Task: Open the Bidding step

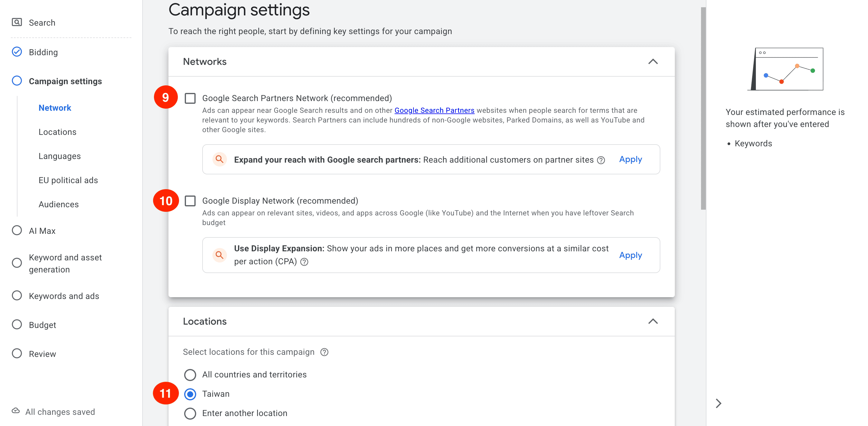Action: pyautogui.click(x=43, y=52)
